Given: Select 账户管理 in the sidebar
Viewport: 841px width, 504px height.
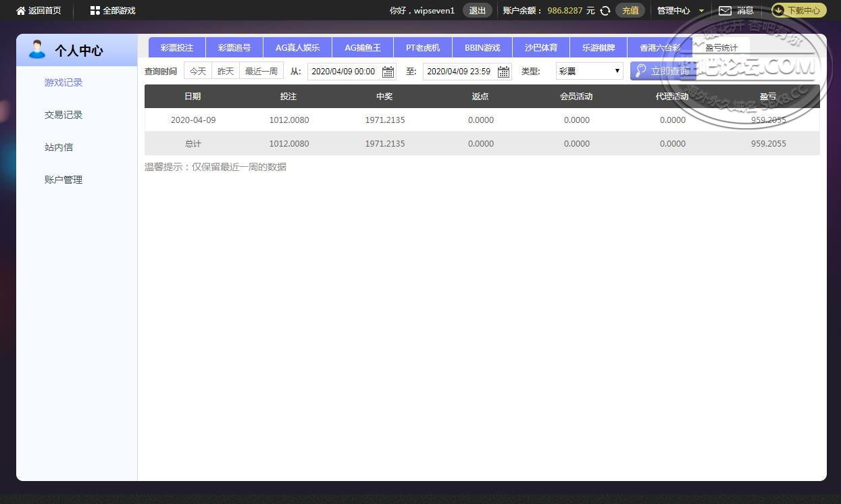Looking at the screenshot, I should pos(63,180).
